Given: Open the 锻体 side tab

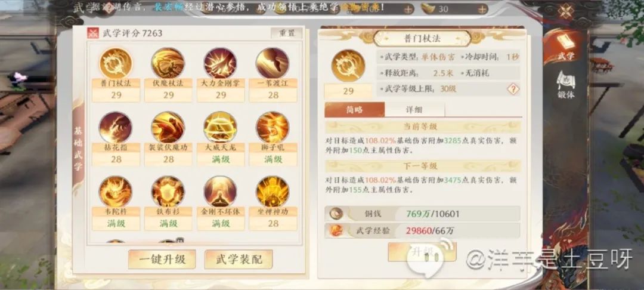Looking at the screenshot, I should [566, 85].
